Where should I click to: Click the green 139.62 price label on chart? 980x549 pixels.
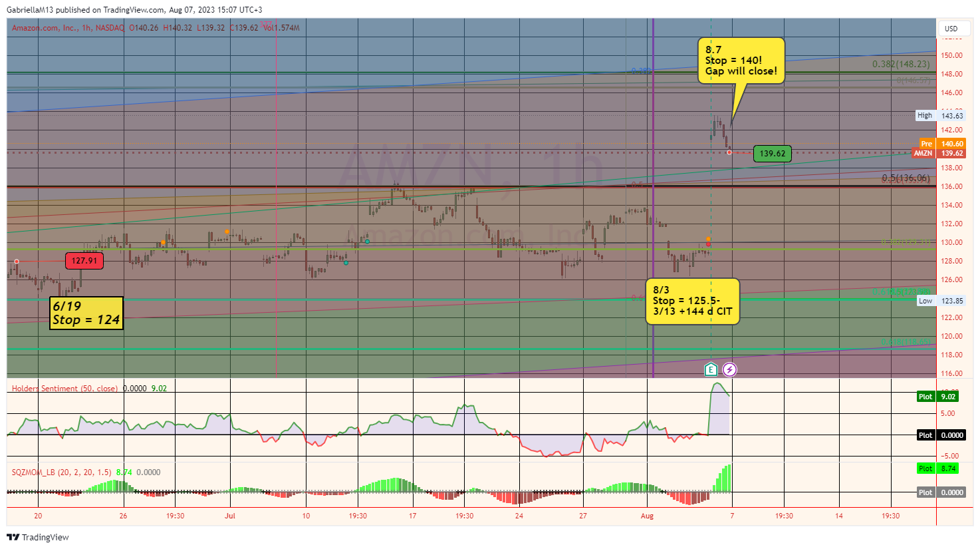point(773,154)
